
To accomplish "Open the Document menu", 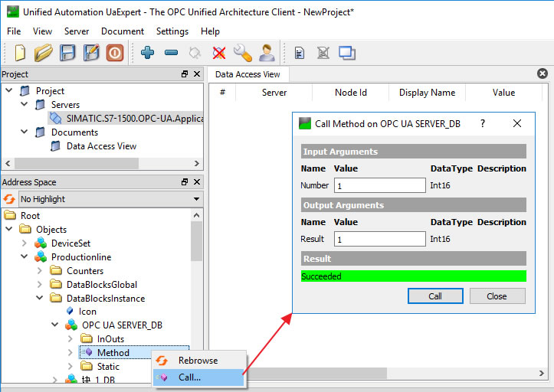I will (123, 31).
